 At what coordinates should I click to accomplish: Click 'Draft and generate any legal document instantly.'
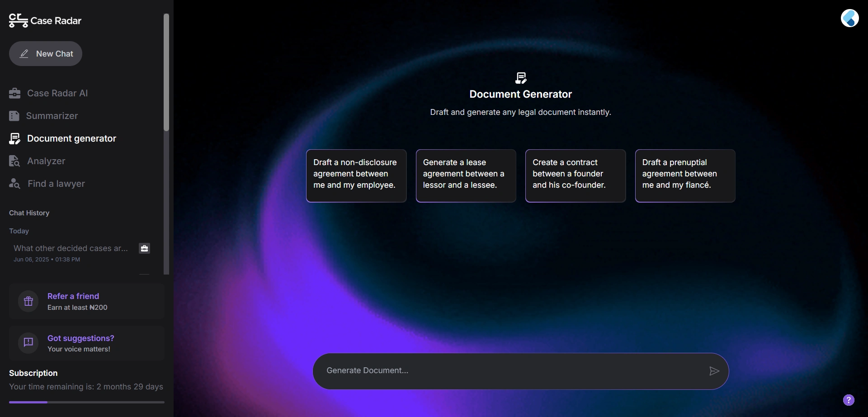pos(521,112)
